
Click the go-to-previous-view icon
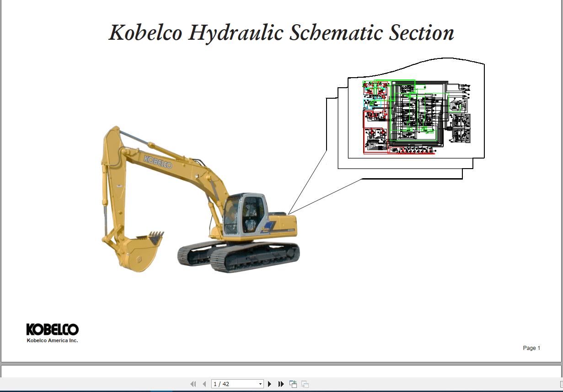click(293, 384)
